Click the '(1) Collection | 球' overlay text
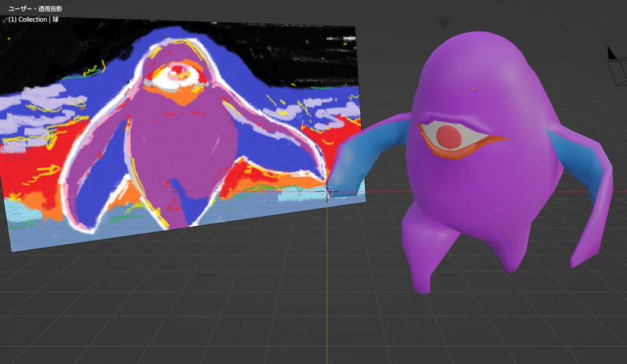 point(34,19)
